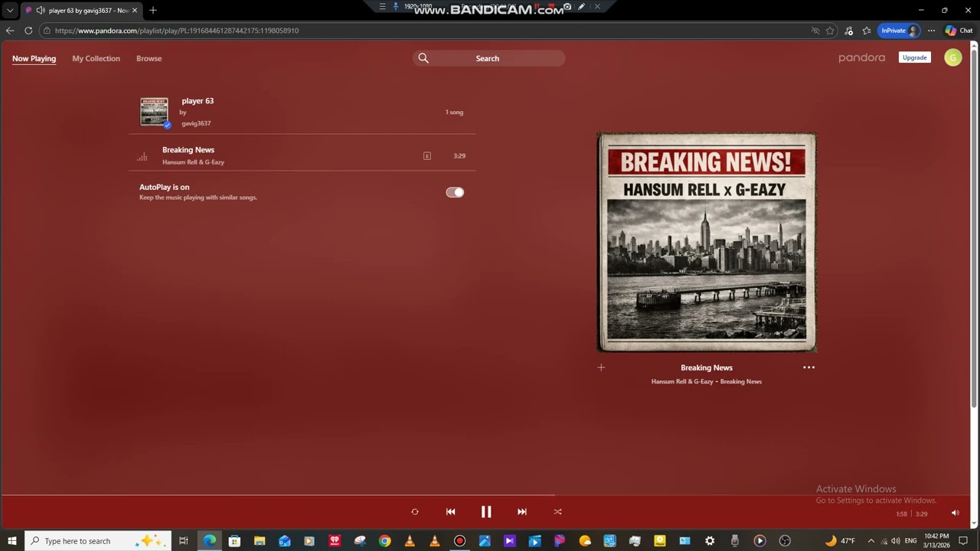Open the Favorites list icon
980x551 pixels.
tap(867, 31)
